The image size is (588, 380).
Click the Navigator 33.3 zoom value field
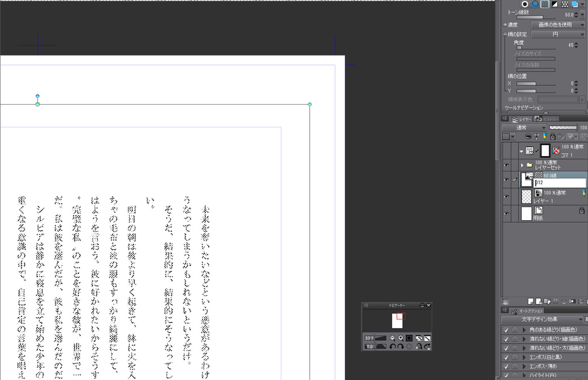369,338
